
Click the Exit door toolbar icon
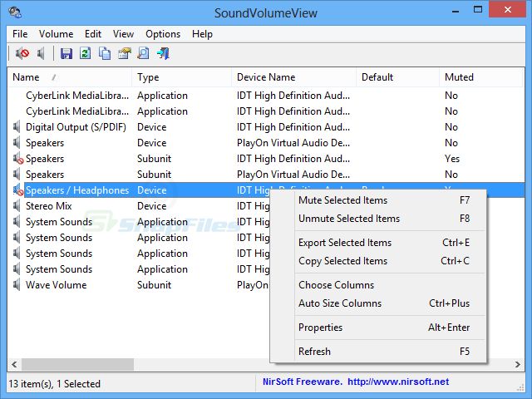tap(163, 54)
